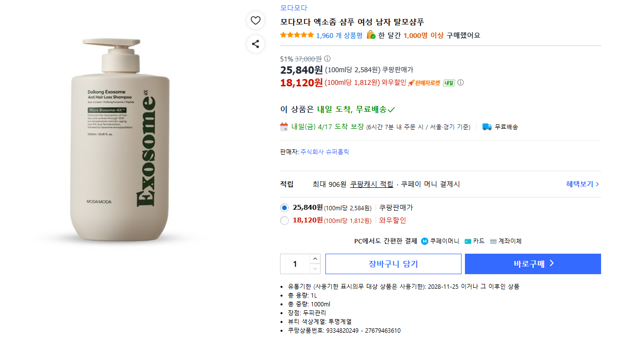Click the share icon on the product image
Viewport: 644px width, 341px height.
click(x=256, y=44)
